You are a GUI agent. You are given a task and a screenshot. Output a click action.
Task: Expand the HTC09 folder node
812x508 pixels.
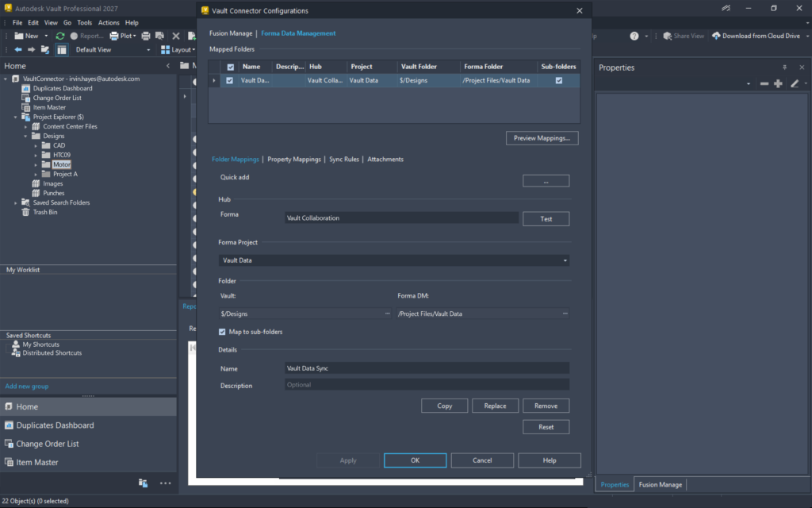(x=36, y=155)
